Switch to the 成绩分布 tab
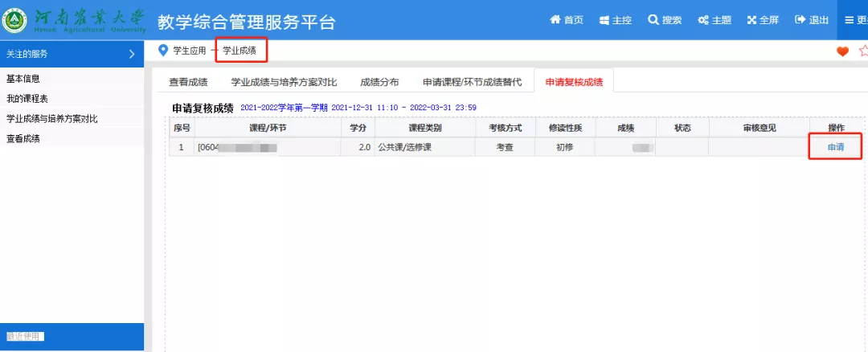The width and height of the screenshot is (868, 352). click(379, 83)
